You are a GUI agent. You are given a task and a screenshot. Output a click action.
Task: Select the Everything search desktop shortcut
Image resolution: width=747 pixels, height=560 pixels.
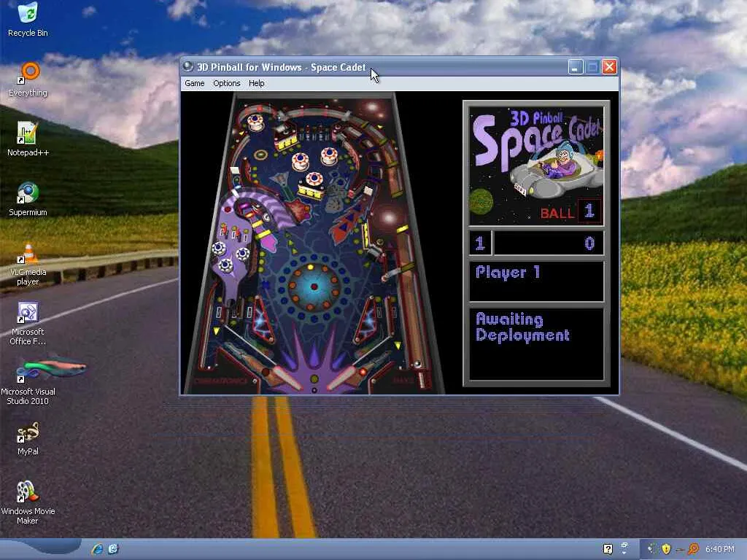(x=28, y=80)
